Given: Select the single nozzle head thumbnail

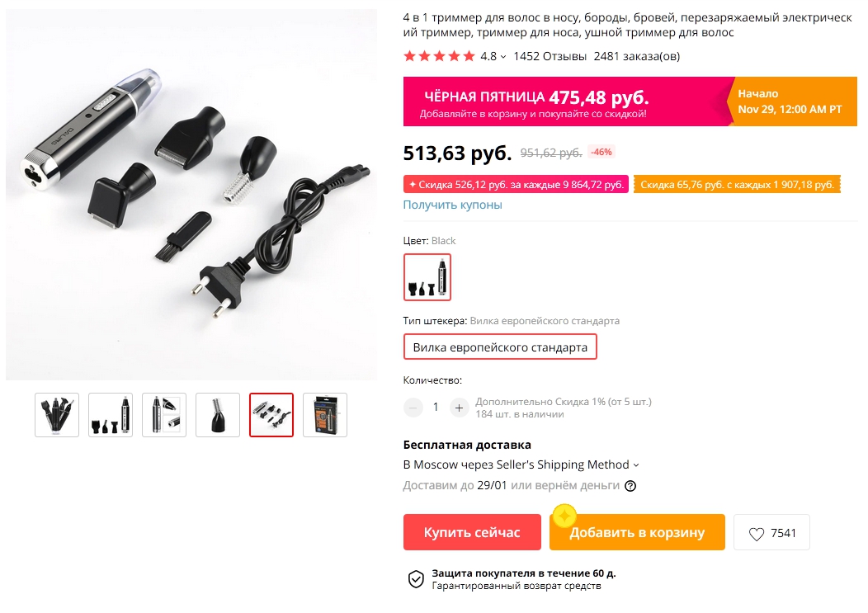Looking at the screenshot, I should pyautogui.click(x=218, y=415).
